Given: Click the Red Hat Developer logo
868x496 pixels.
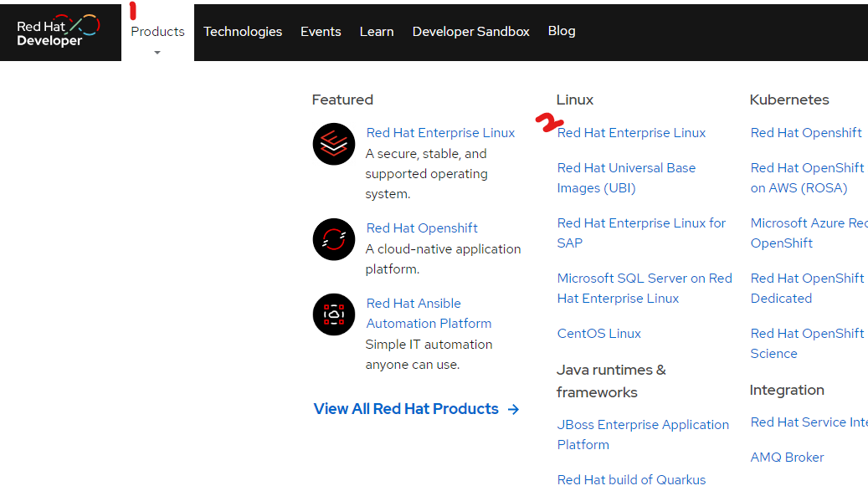Looking at the screenshot, I should pos(59,32).
